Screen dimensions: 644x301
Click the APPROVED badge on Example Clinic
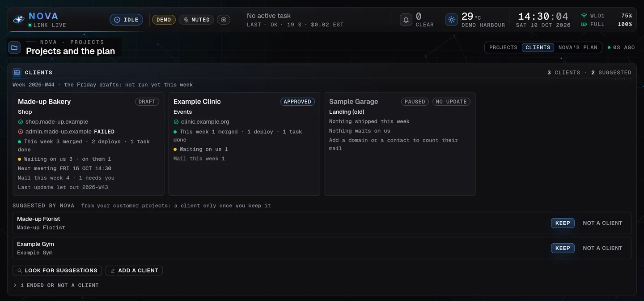coord(297,102)
